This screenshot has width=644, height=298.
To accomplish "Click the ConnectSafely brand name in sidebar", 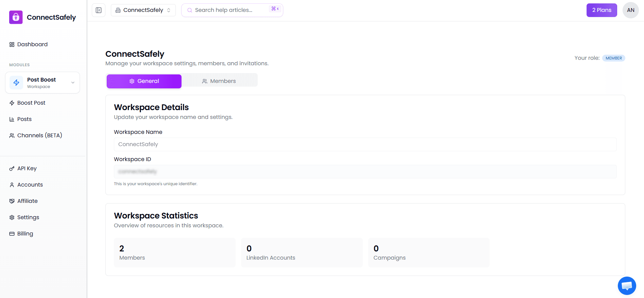I will pos(51,17).
